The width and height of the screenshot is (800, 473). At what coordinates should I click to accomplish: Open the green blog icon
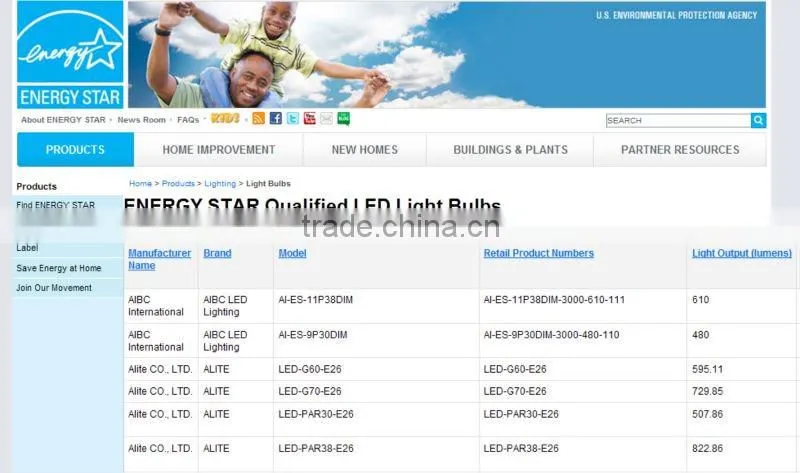click(344, 119)
